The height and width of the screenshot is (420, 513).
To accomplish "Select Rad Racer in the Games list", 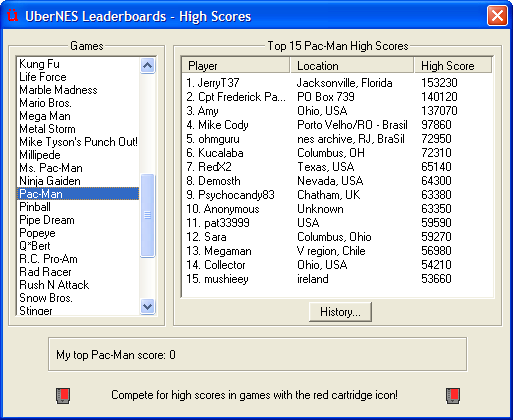I will pos(78,272).
